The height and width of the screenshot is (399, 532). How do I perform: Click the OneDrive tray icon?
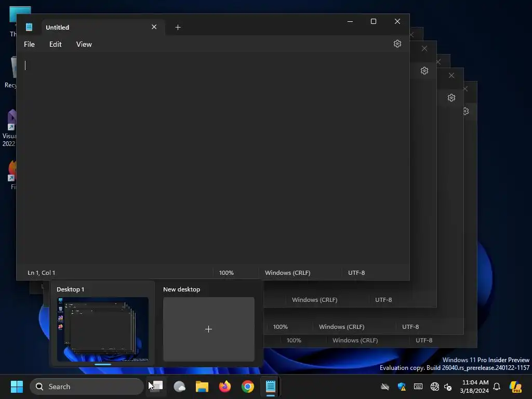point(385,387)
